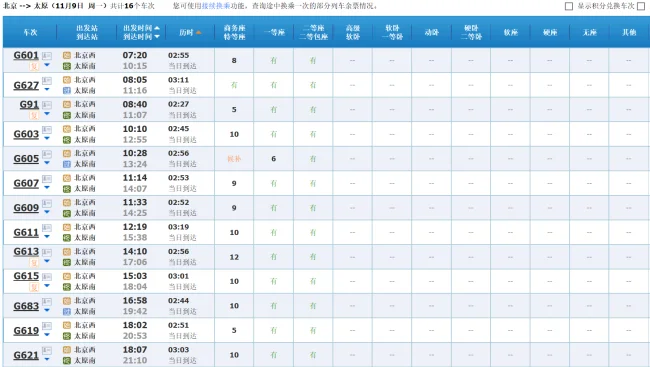Open the ID card icon beside G621
The image size is (650, 367).
point(47,350)
